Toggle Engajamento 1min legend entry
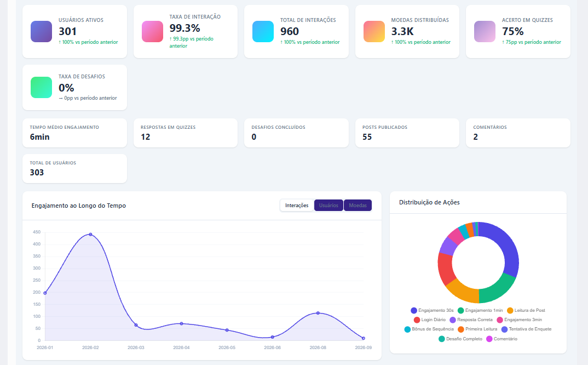The image size is (588, 365). point(480,311)
